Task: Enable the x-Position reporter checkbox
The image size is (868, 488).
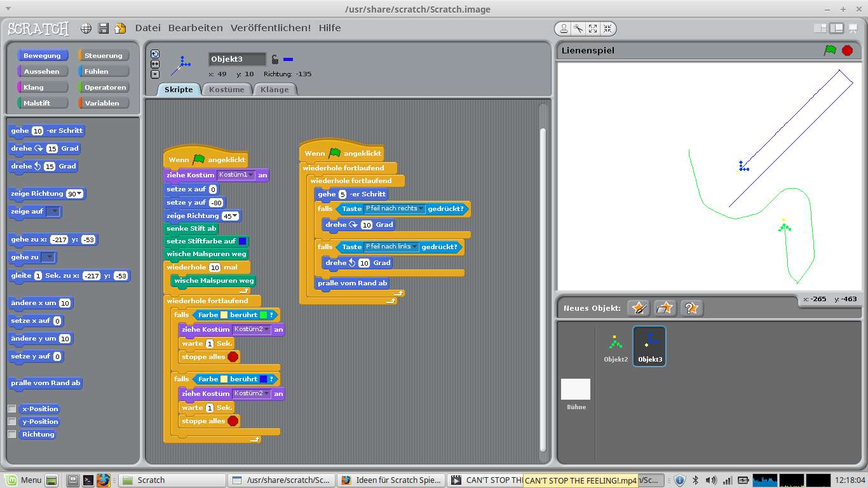Action: pyautogui.click(x=11, y=409)
